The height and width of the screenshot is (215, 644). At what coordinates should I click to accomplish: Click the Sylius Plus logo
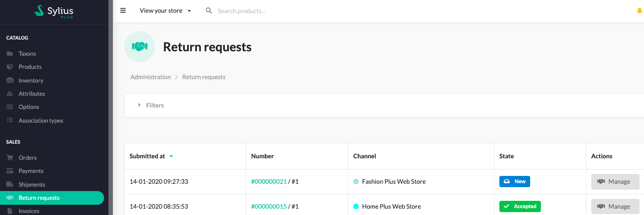(x=54, y=11)
